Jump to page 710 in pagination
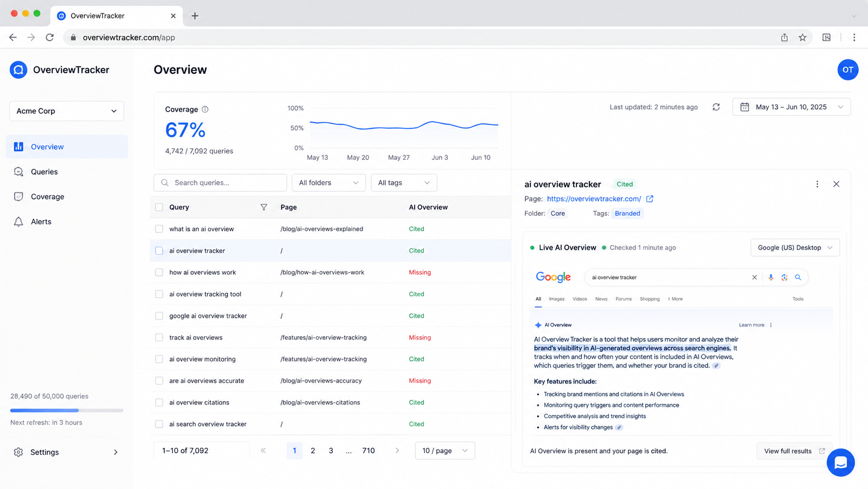Screen dimensions: 868x489 click(x=369, y=451)
